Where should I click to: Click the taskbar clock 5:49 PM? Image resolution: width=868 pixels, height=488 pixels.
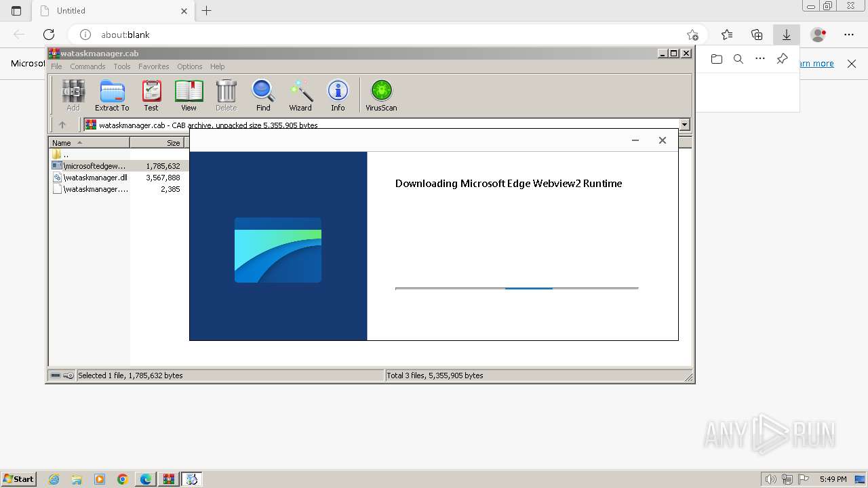pyautogui.click(x=833, y=479)
